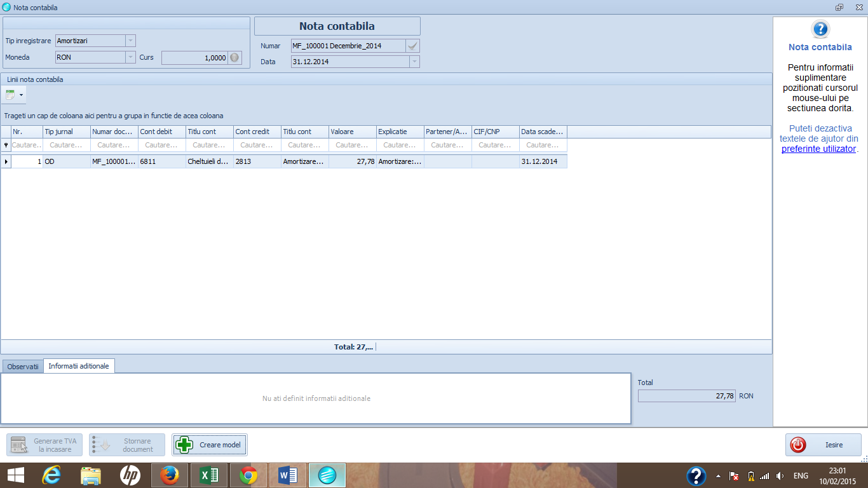Click the Iesire exit button

pyautogui.click(x=824, y=445)
